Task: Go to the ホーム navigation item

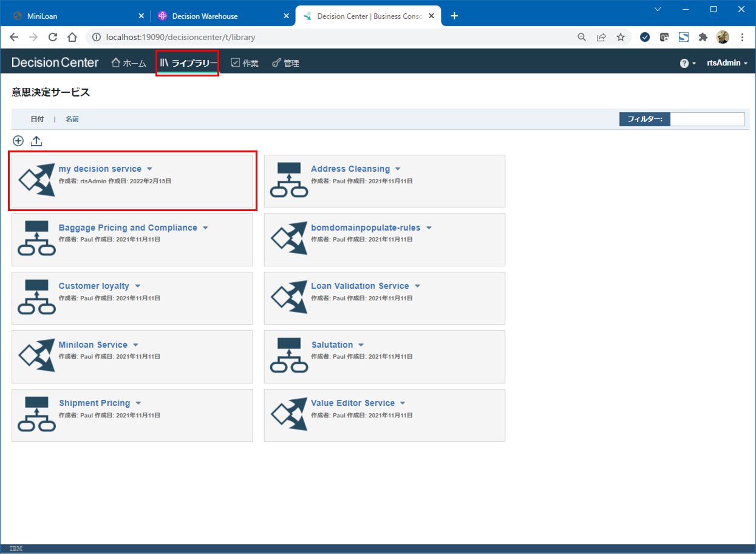Action: 129,63
